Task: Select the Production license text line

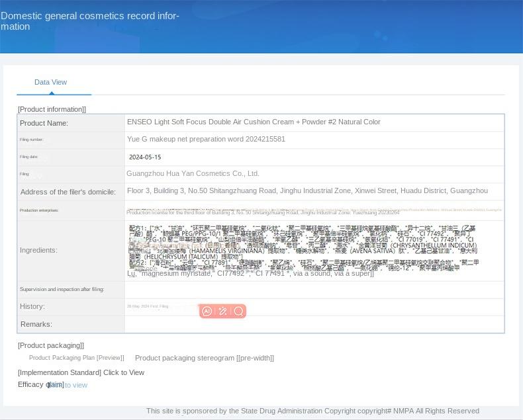Action: click(263, 212)
